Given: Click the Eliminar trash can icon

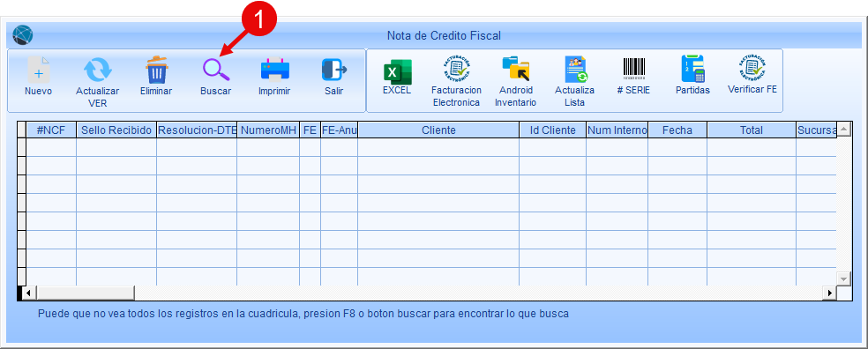Looking at the screenshot, I should pyautogui.click(x=157, y=70).
